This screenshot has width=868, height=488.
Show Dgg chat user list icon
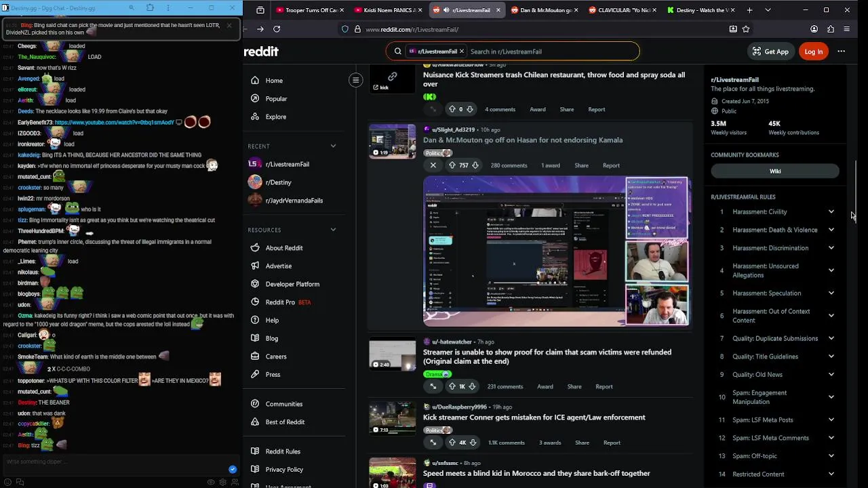point(235,482)
